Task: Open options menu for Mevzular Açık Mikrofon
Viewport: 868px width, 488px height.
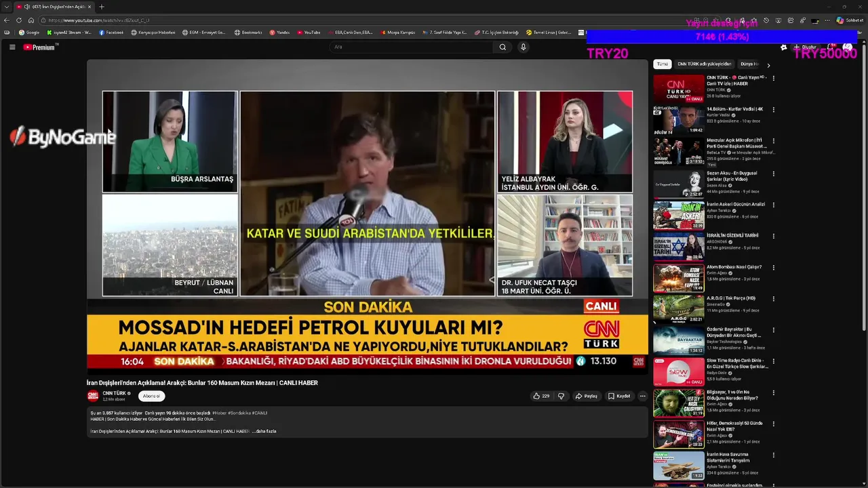Action: coord(773,141)
